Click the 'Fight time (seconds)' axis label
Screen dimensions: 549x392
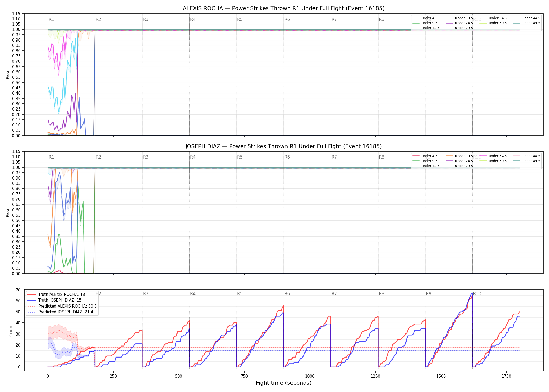click(284, 383)
